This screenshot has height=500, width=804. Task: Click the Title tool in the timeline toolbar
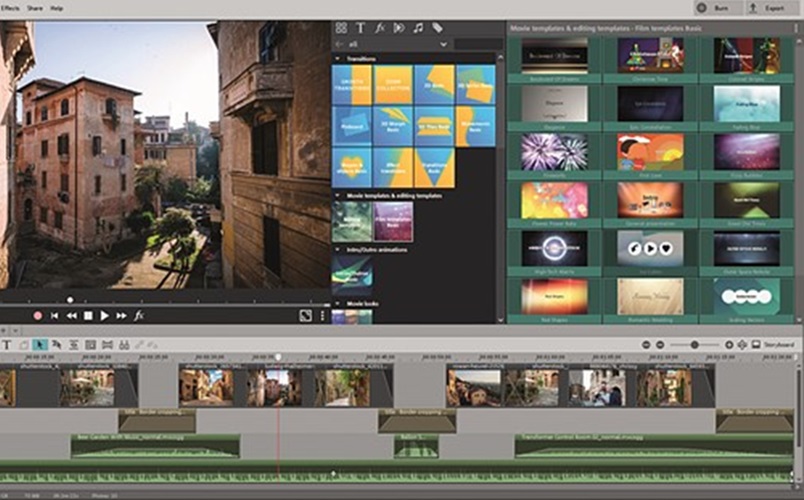click(7, 345)
